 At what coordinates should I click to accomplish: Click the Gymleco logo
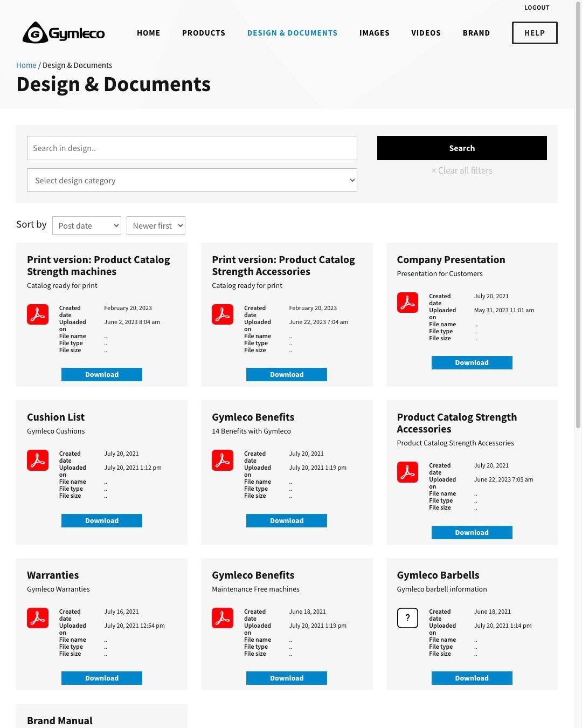click(x=64, y=33)
